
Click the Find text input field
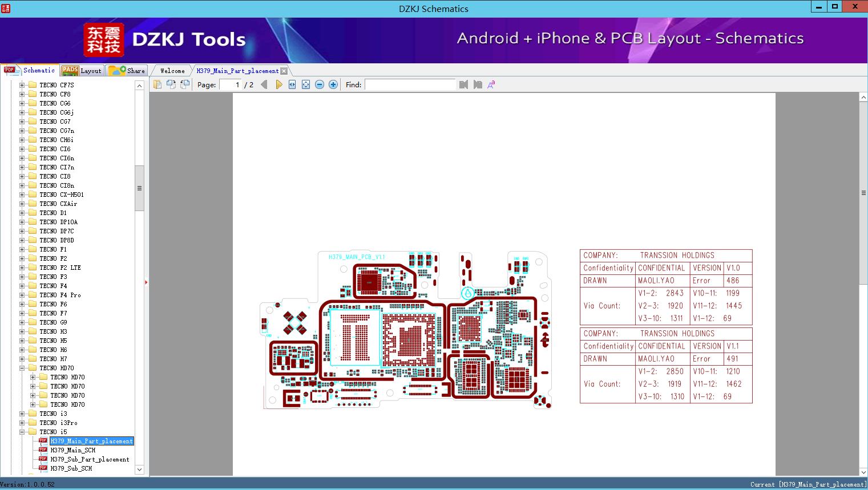pos(410,84)
